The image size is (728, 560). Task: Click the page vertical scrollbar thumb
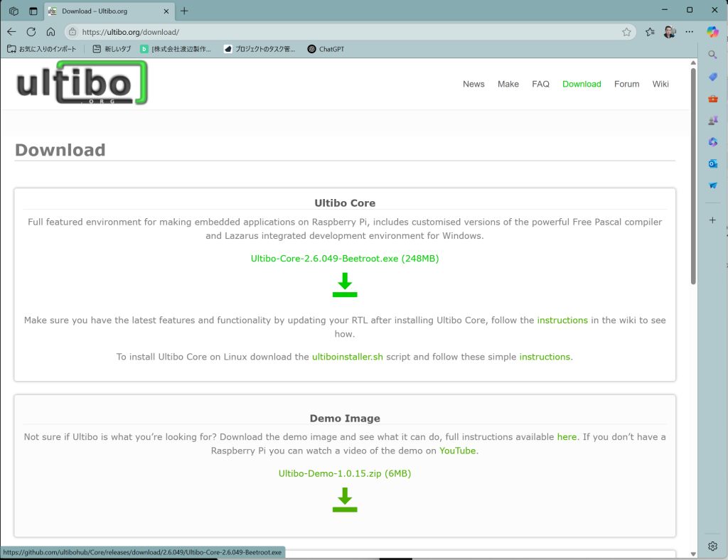(692, 176)
